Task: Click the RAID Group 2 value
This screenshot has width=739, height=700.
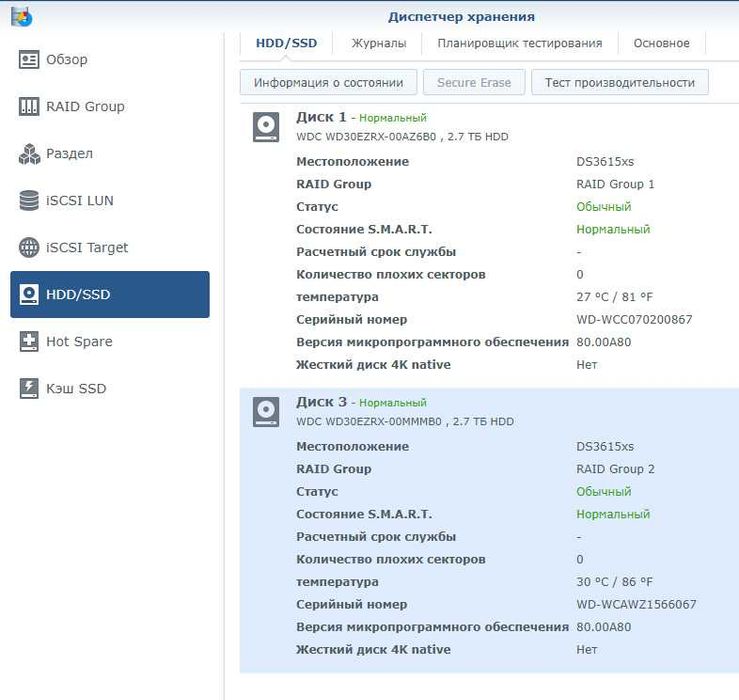Action: coord(615,469)
